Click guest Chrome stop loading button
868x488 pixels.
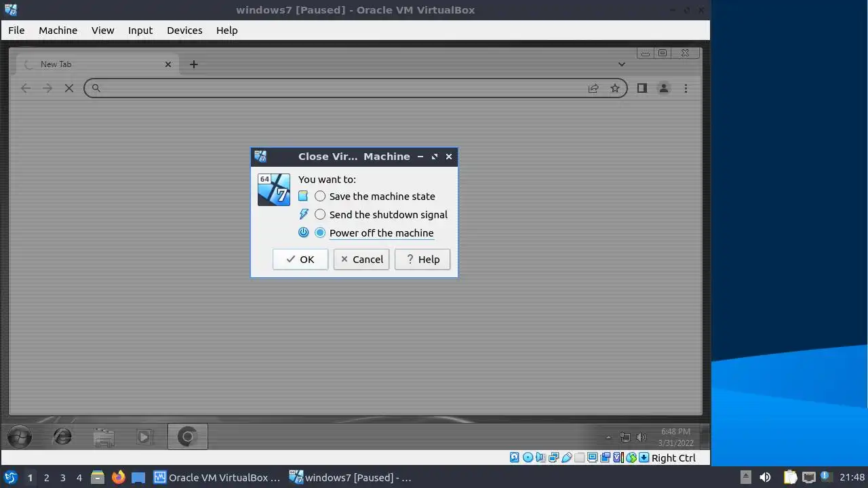(x=68, y=88)
